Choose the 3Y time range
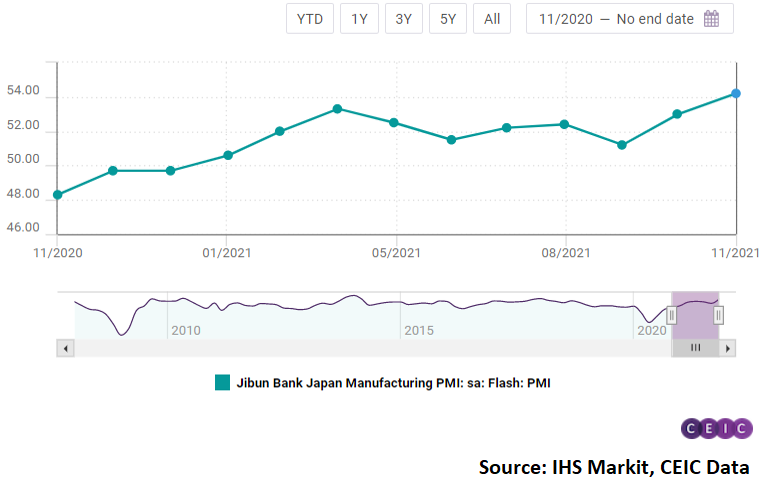Image resolution: width=765 pixels, height=480 pixels. coord(403,19)
